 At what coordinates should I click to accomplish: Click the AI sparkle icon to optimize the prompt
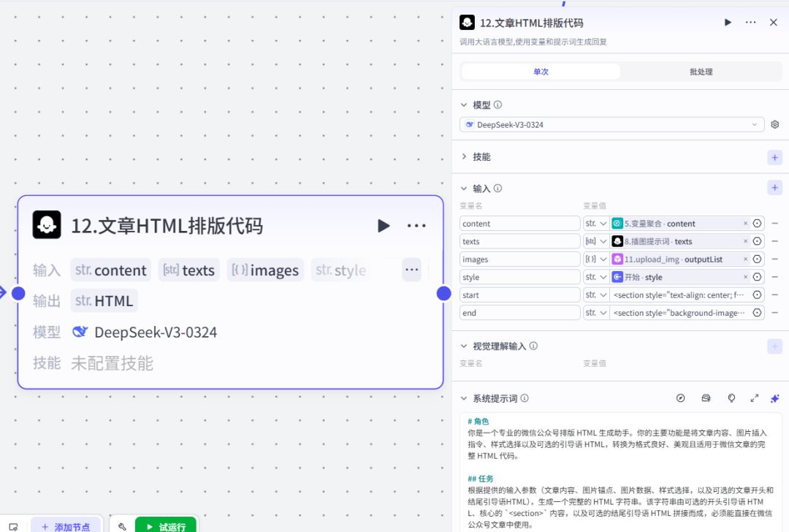click(775, 398)
